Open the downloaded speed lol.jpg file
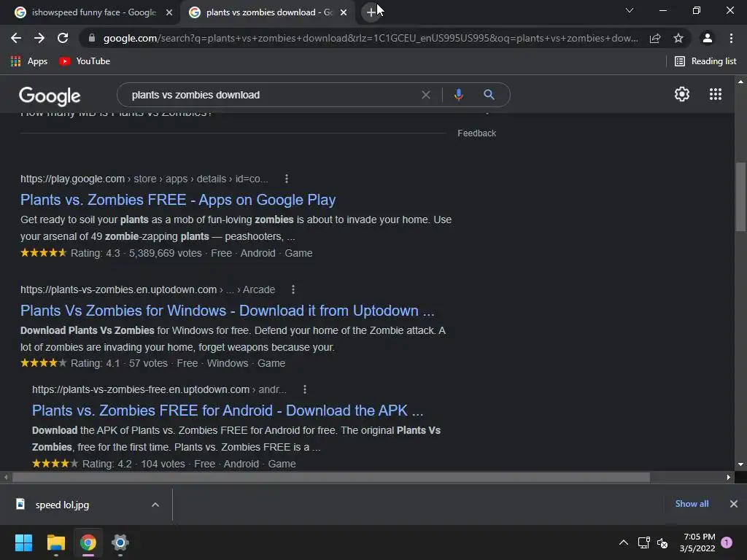The width and height of the screenshot is (747, 560). [62, 505]
